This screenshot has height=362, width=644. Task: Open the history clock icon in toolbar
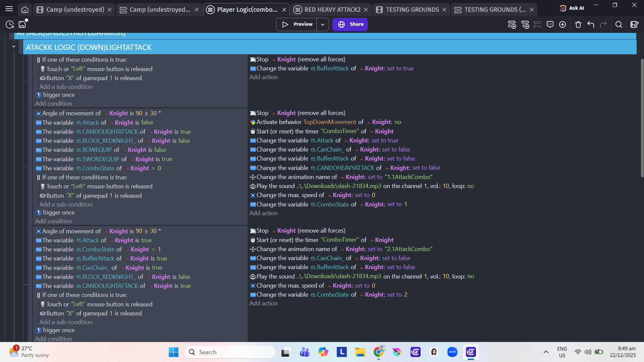10,24
